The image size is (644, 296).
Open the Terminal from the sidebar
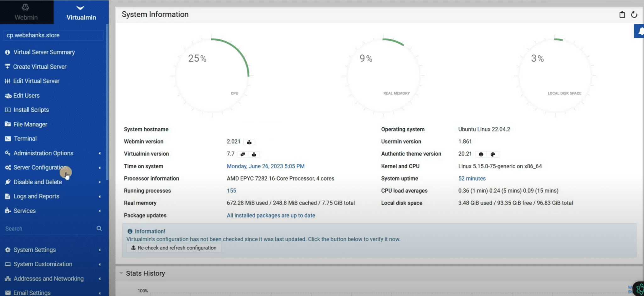click(25, 138)
